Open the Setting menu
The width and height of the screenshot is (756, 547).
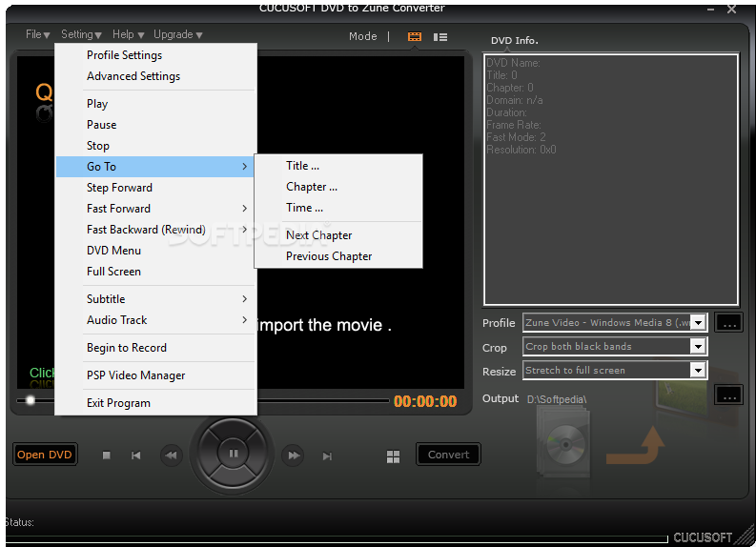pos(81,34)
